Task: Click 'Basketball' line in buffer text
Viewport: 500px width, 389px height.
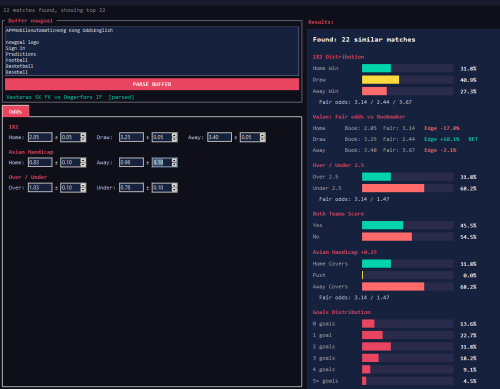Action: tap(19, 66)
